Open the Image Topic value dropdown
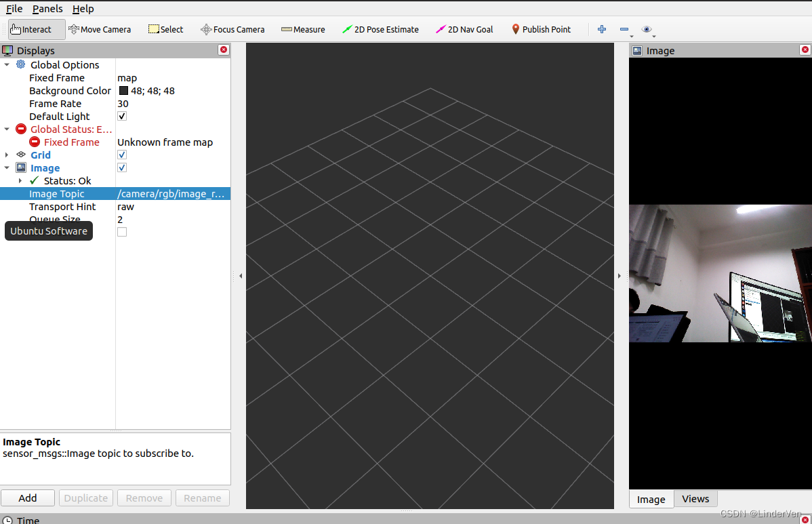 coord(173,194)
